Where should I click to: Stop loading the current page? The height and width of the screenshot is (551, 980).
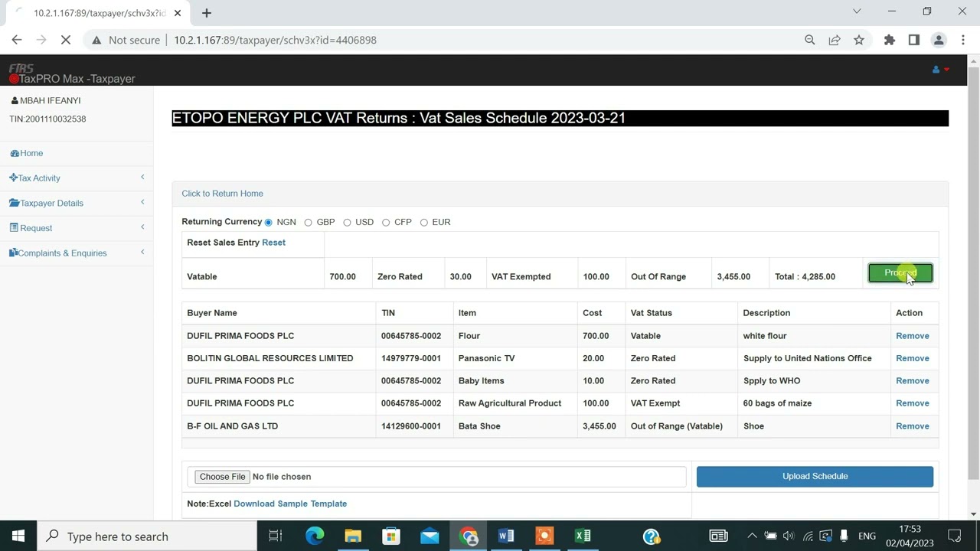66,40
